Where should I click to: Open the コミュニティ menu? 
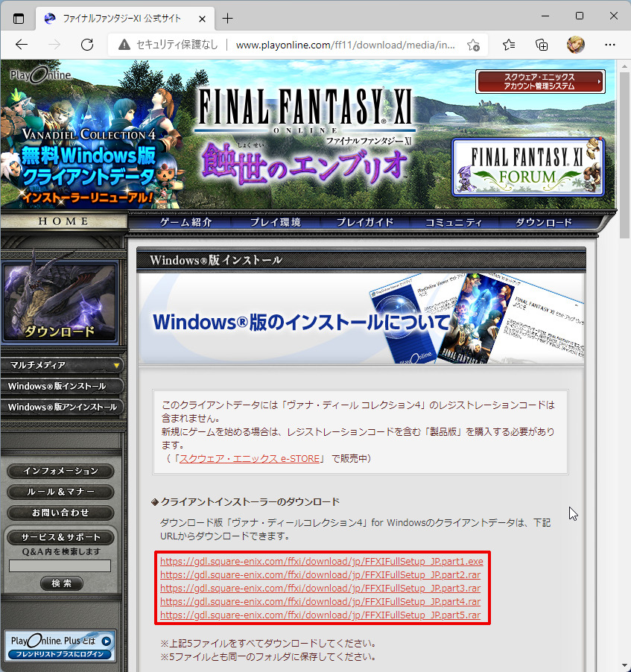click(454, 223)
